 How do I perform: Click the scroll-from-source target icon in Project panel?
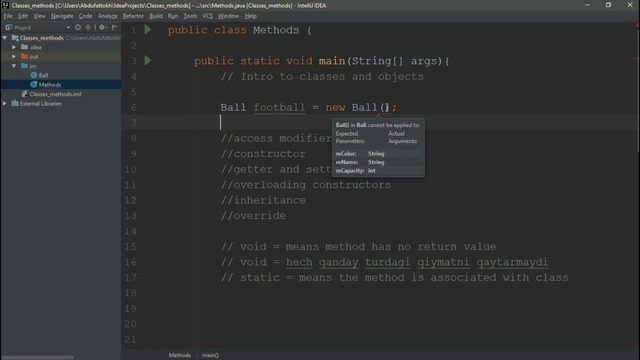pos(78,27)
